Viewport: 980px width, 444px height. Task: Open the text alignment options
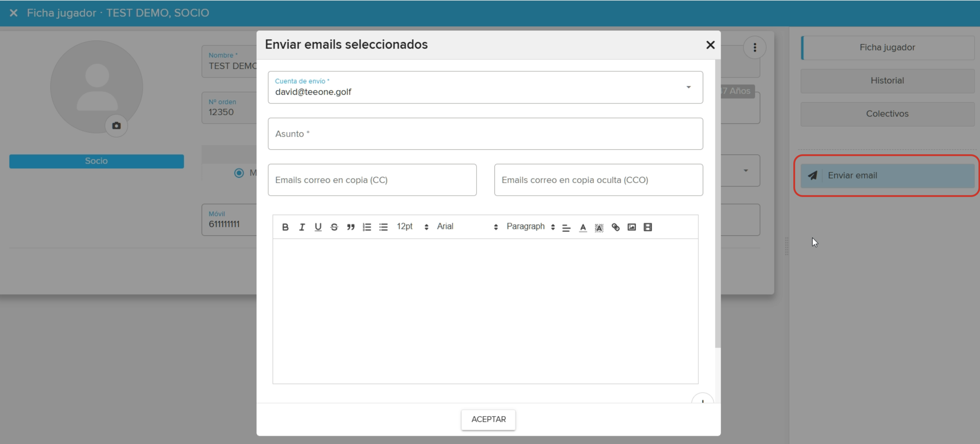tap(566, 228)
